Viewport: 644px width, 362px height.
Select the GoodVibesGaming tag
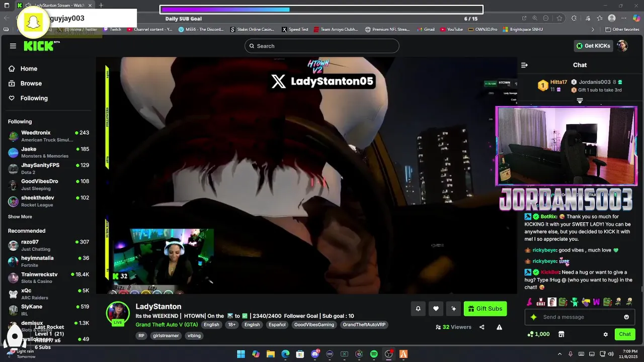[314, 325]
